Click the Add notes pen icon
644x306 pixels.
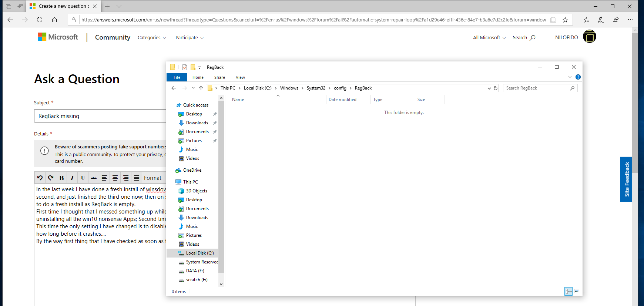point(601,20)
